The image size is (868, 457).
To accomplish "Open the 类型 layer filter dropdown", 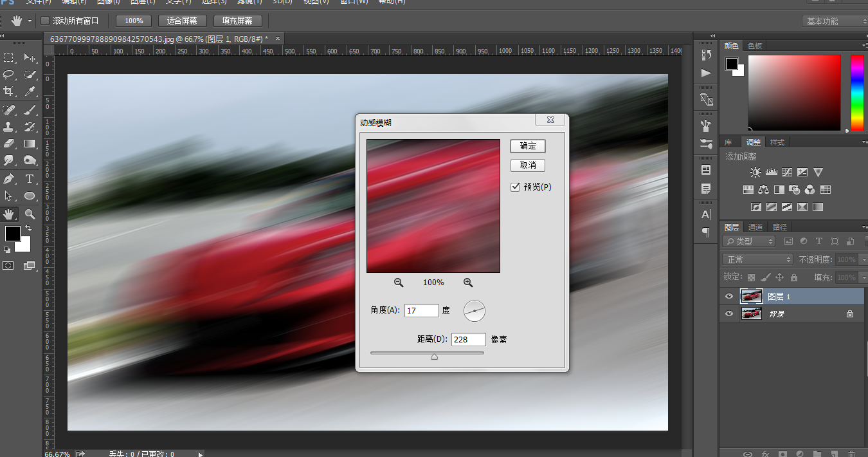I will [x=748, y=241].
